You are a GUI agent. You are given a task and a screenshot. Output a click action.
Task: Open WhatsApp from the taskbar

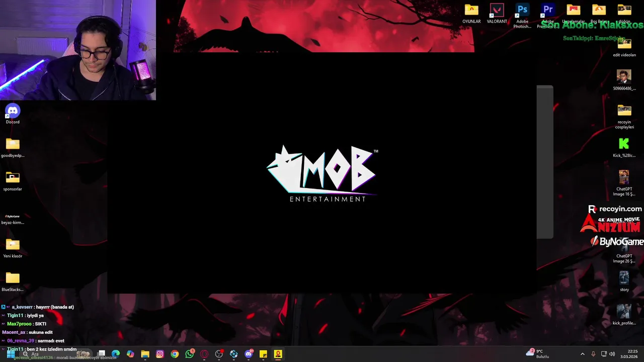(190, 354)
